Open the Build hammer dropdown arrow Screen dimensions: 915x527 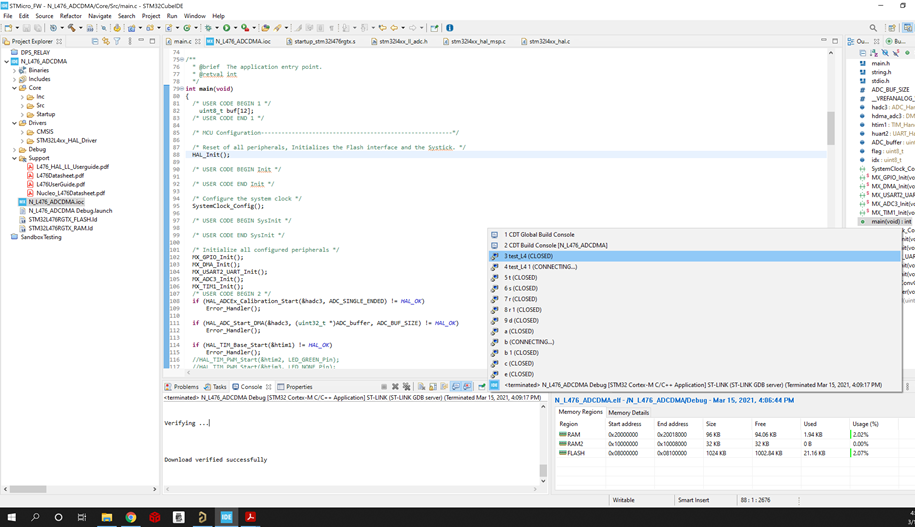click(x=81, y=27)
